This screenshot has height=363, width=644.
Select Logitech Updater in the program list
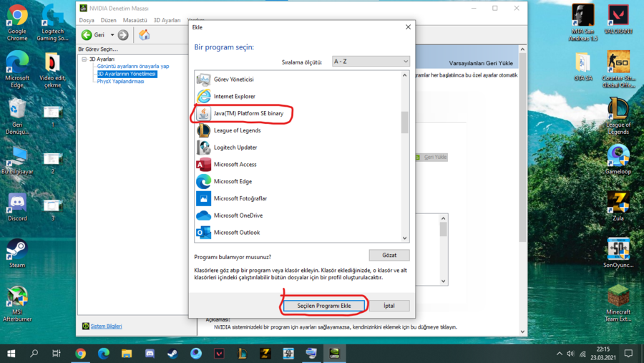coord(235,147)
